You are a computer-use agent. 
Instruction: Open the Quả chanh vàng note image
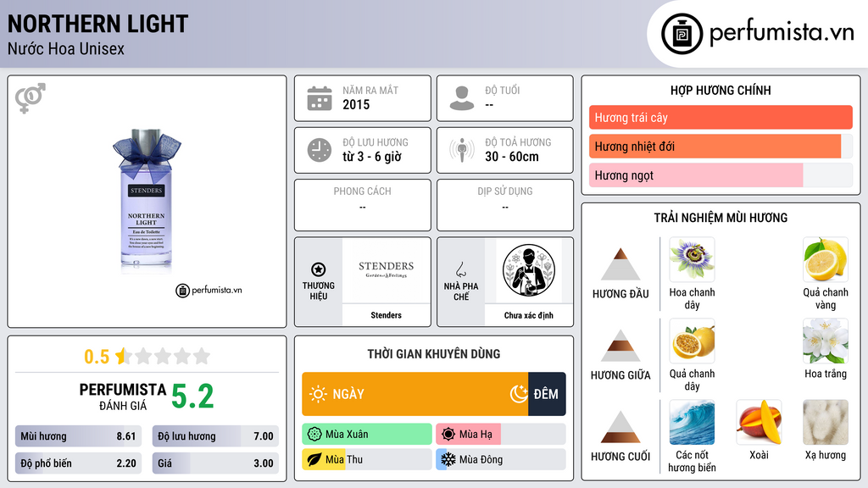(826, 259)
